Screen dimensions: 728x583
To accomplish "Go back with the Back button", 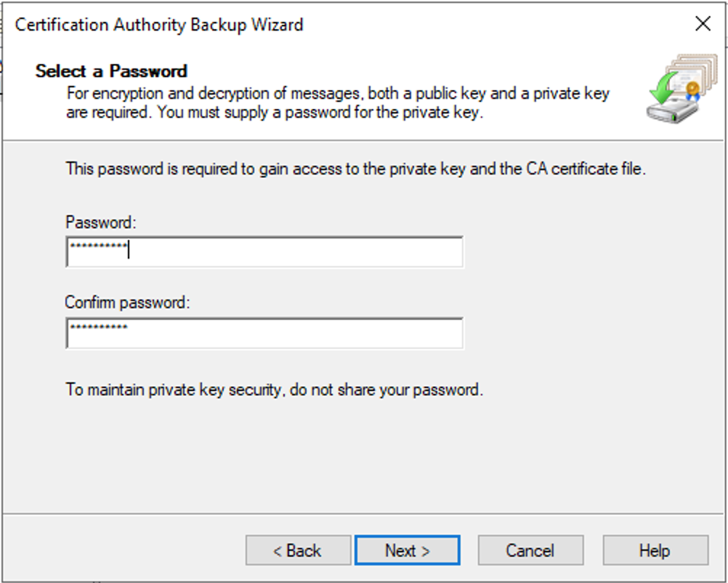I will [x=298, y=550].
